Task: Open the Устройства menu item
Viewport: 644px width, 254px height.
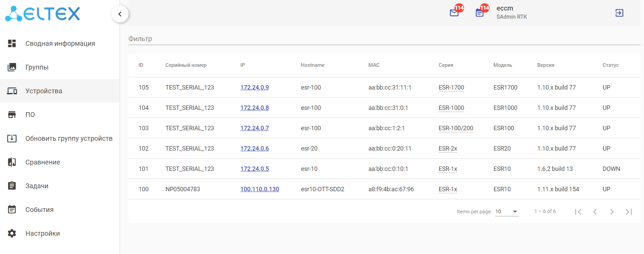Action: [x=44, y=91]
